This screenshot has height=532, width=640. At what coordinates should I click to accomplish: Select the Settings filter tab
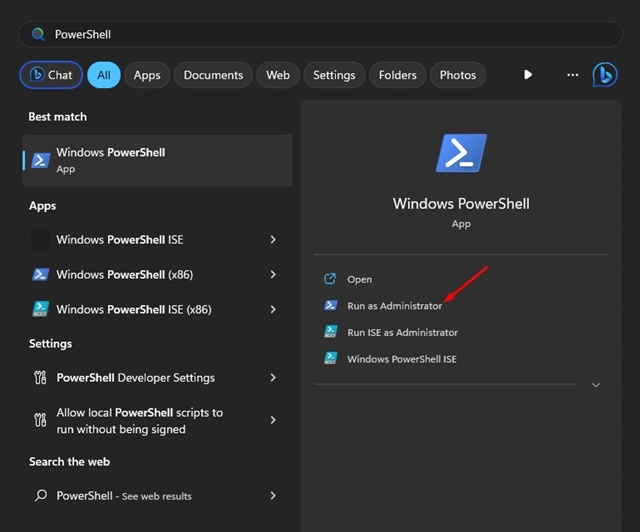tap(334, 75)
